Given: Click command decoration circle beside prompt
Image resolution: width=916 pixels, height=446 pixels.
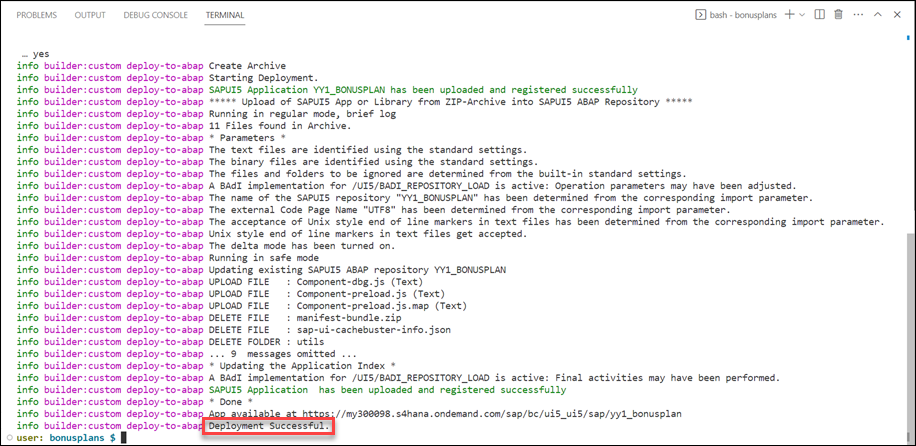Looking at the screenshot, I should coord(9,437).
